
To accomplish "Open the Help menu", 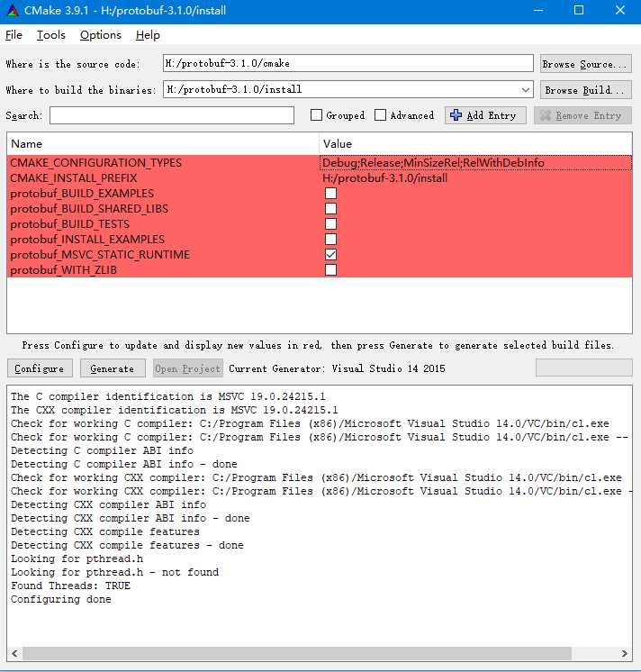I will 148,35.
